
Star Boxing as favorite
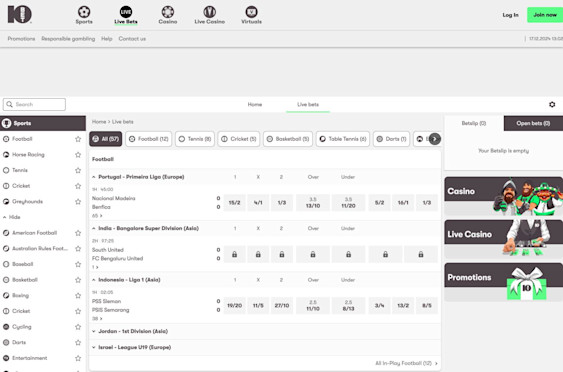click(78, 296)
